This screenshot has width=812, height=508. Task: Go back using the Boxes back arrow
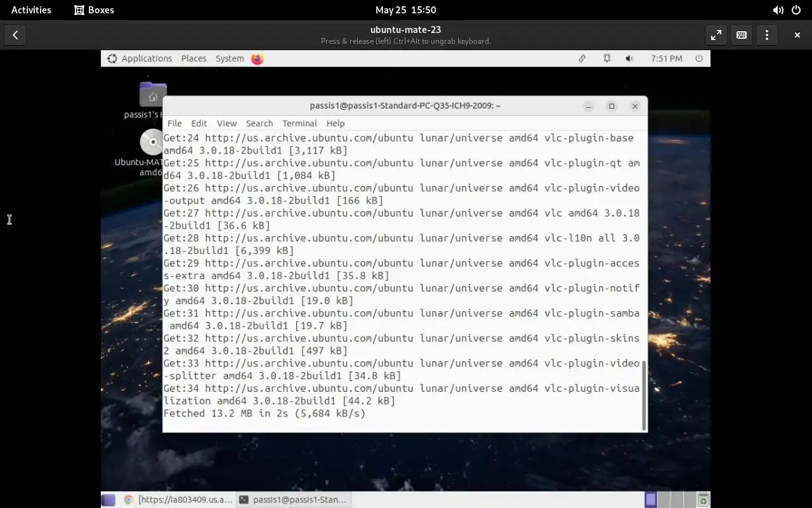coord(15,35)
